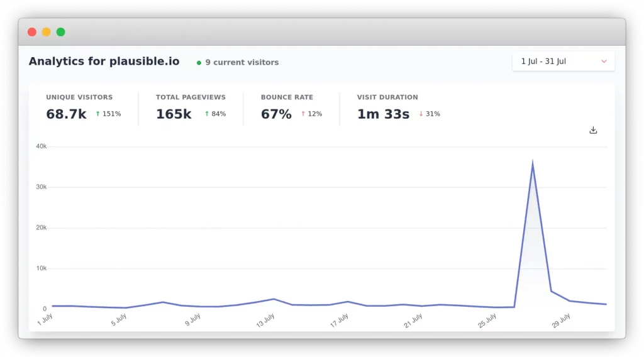
Task: Click the red close window button
Action: click(x=32, y=32)
